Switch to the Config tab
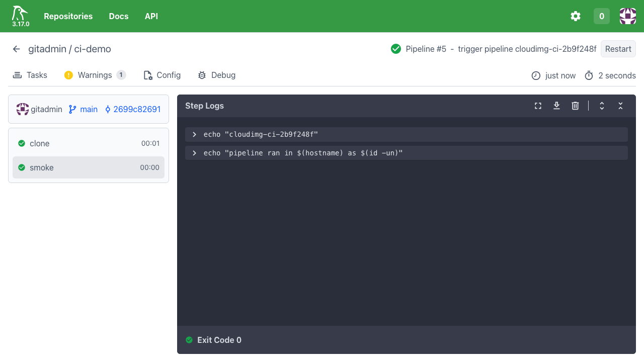This screenshot has height=362, width=644. coord(162,75)
